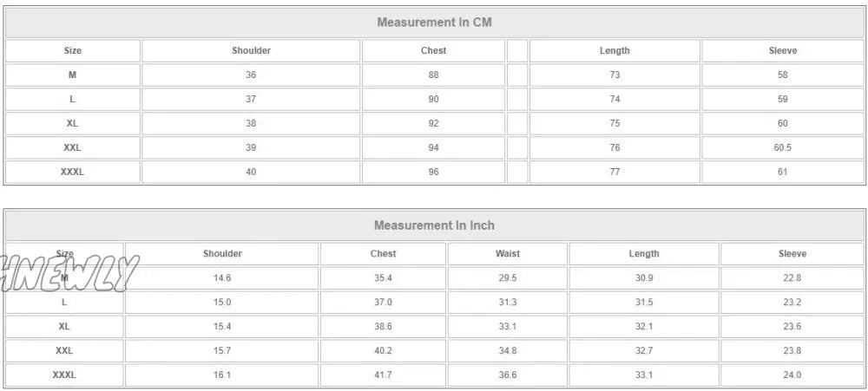The height and width of the screenshot is (391, 868).
Task: Select the 14.6 shoulder value cell
Action: coord(222,278)
